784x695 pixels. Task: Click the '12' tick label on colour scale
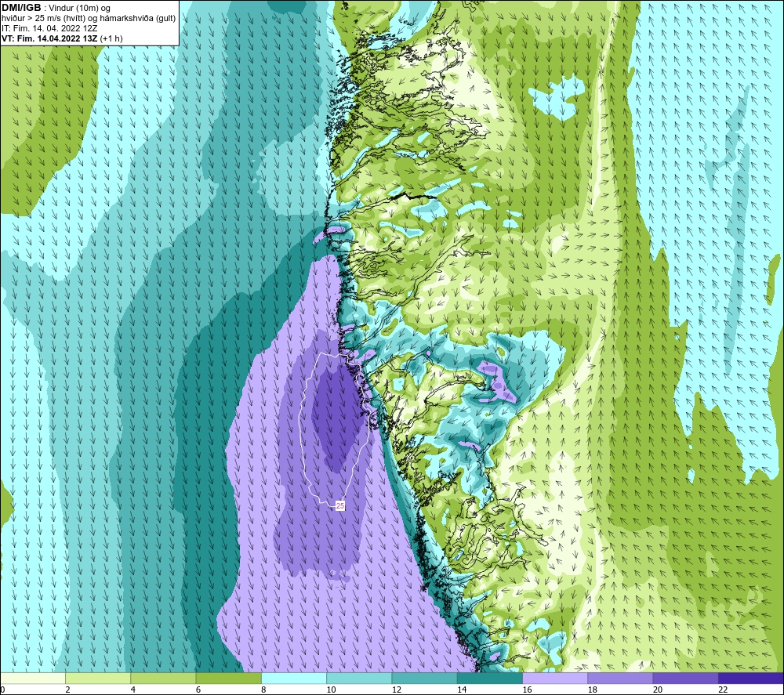[397, 690]
